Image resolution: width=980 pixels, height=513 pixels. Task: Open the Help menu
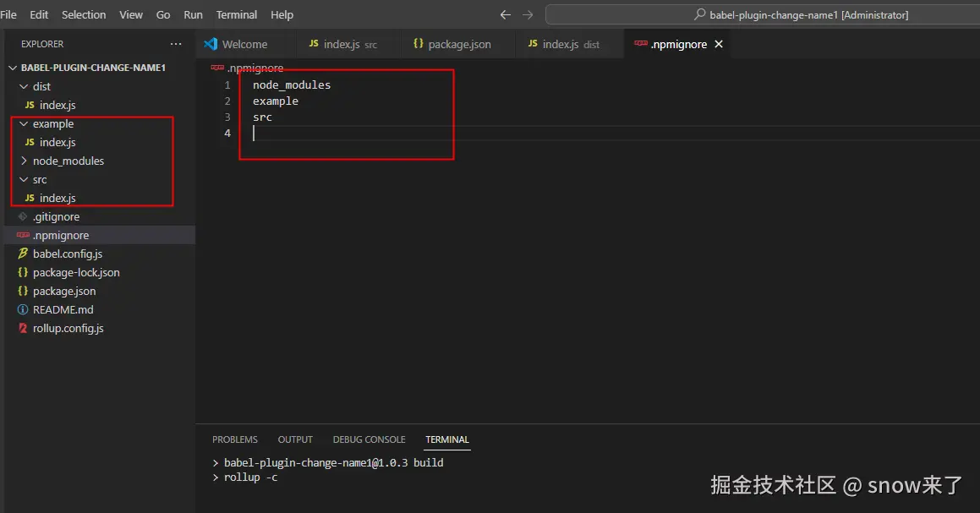(x=282, y=14)
